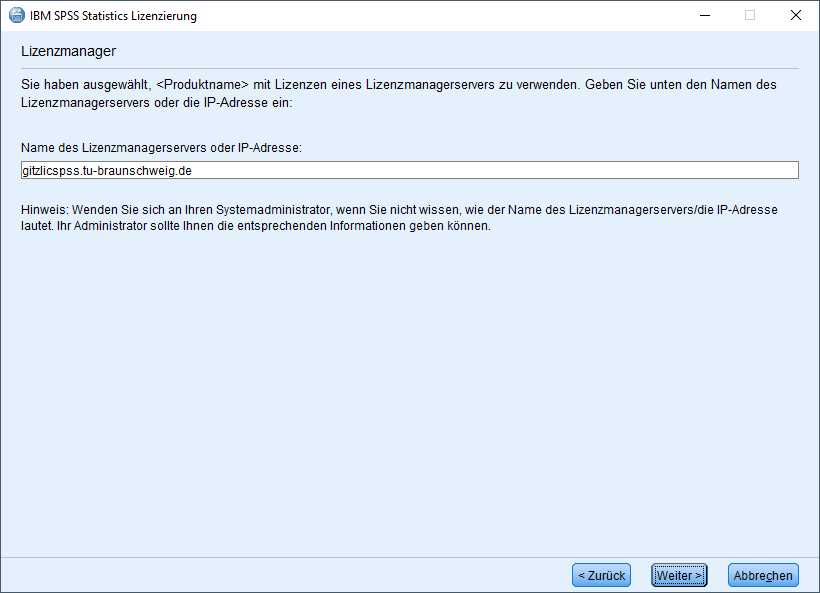Close the Lizenzierung window
This screenshot has width=820, height=593.
[795, 15]
